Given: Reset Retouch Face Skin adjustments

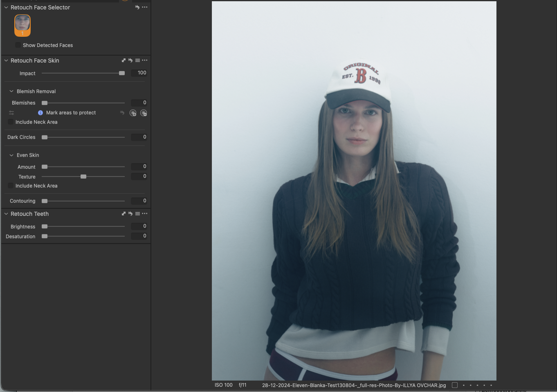Looking at the screenshot, I should point(130,60).
